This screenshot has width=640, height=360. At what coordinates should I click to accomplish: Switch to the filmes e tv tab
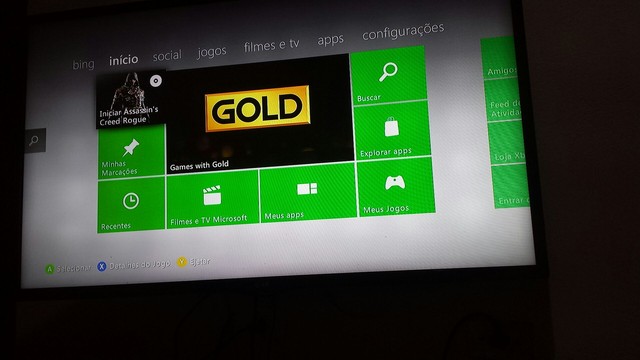[x=271, y=45]
